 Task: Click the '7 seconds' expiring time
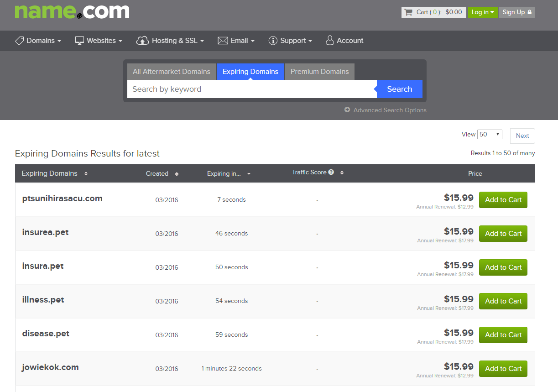(231, 200)
